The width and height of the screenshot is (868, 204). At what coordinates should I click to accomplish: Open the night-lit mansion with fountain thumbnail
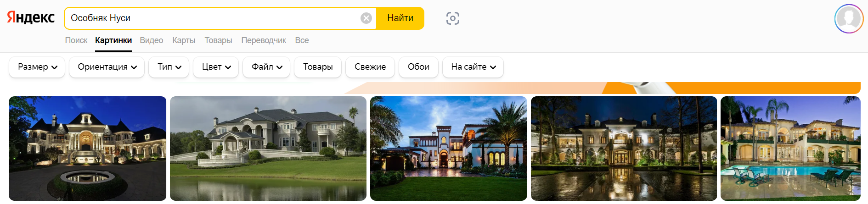[x=87, y=148]
